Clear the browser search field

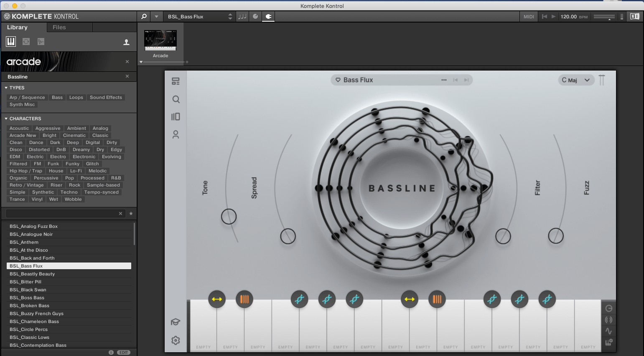[120, 213]
